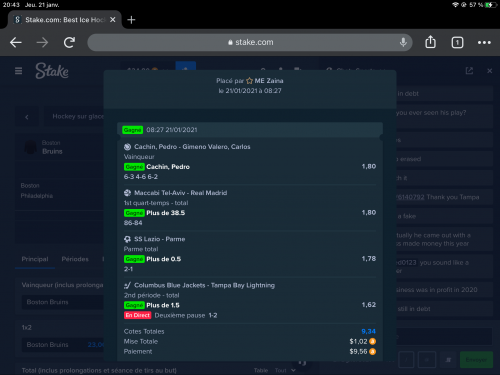Click the browser forward arrow

(42, 42)
